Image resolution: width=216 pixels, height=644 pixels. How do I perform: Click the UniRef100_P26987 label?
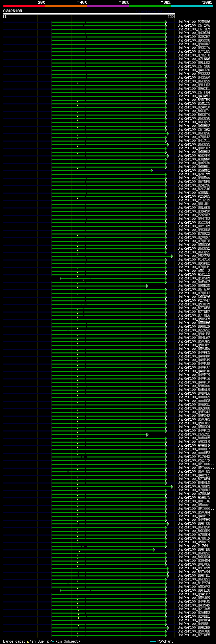[194, 215]
